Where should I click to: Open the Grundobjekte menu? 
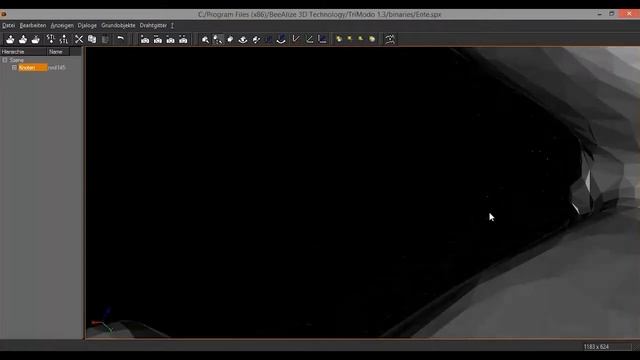coord(118,25)
